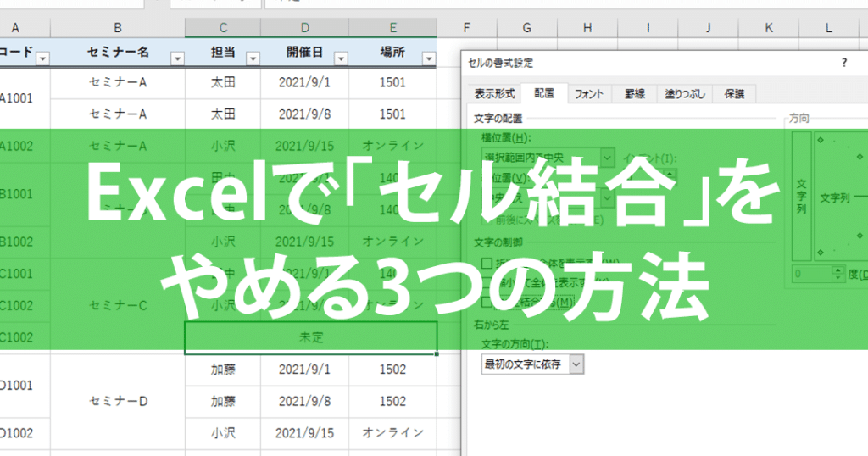Select column G header
This screenshot has height=456, width=868.
527,28
